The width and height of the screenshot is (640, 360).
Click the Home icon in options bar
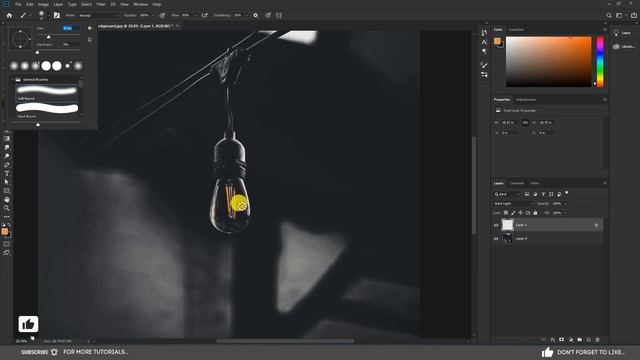tap(9, 16)
